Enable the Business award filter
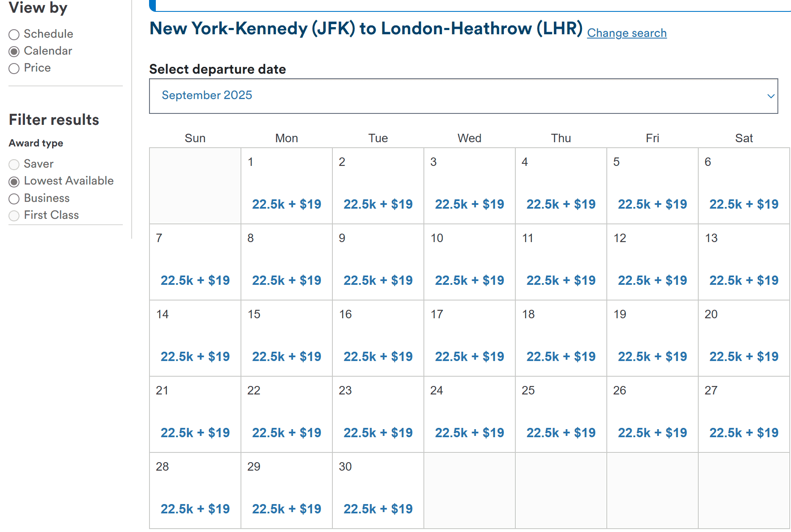This screenshot has height=532, width=791. (14, 199)
